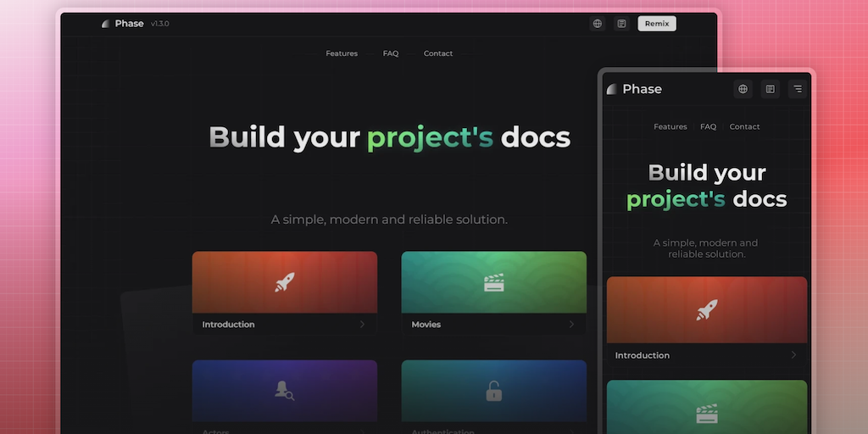Open FAQ link in desktop navigation
This screenshot has width=868, height=434.
point(391,53)
